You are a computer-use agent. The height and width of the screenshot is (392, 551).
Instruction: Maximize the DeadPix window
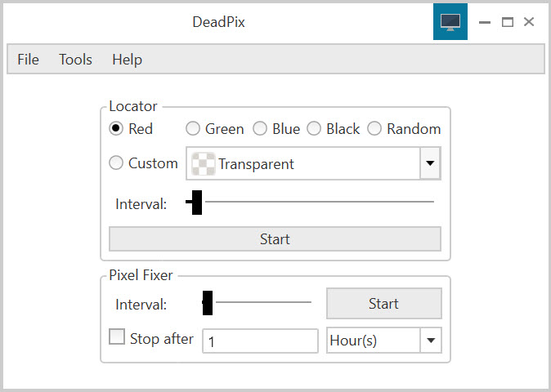507,22
